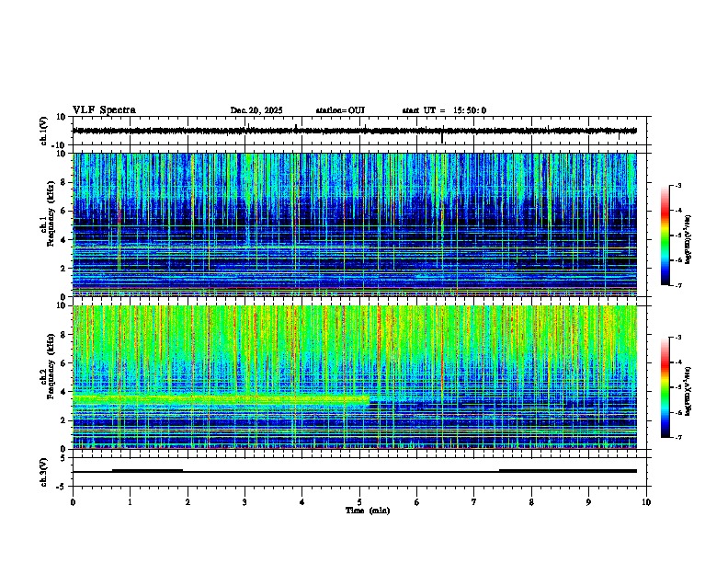Click the ch.2 color bar PSD units label
This screenshot has width=728, height=563.
[x=688, y=392]
